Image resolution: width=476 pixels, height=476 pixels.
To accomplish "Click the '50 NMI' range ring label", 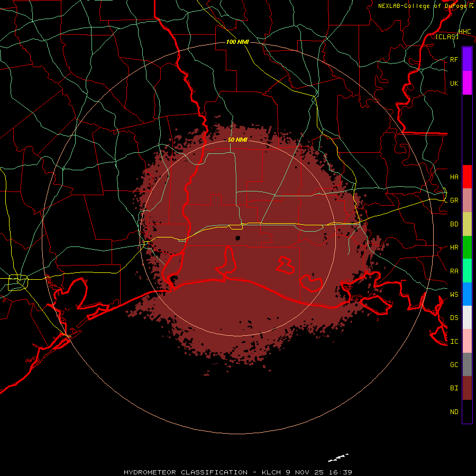I will pyautogui.click(x=237, y=140).
